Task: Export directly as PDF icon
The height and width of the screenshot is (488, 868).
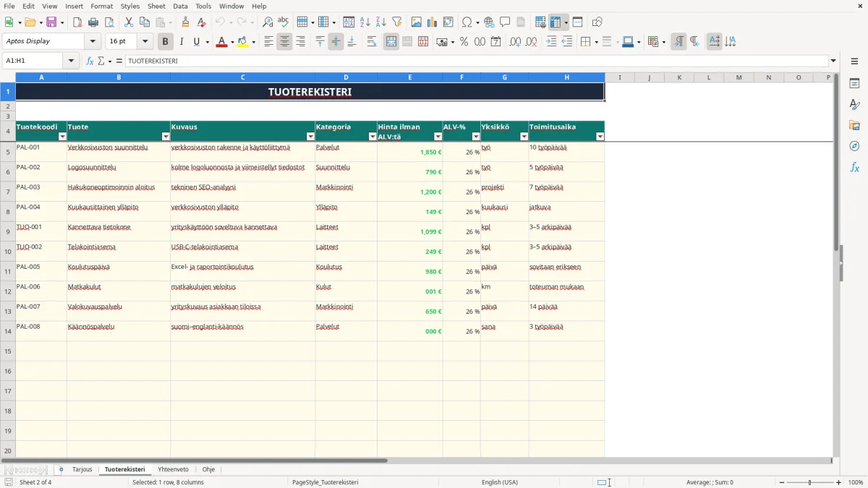Action: tap(77, 22)
